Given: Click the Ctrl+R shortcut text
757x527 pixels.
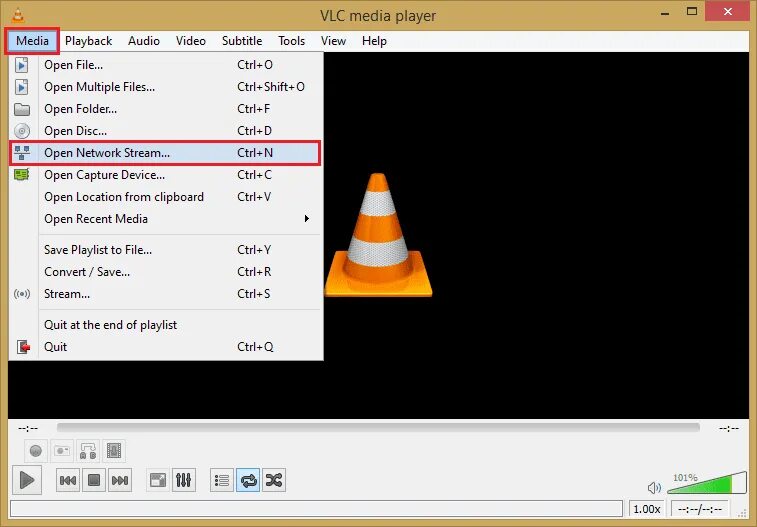Looking at the screenshot, I should (254, 272).
